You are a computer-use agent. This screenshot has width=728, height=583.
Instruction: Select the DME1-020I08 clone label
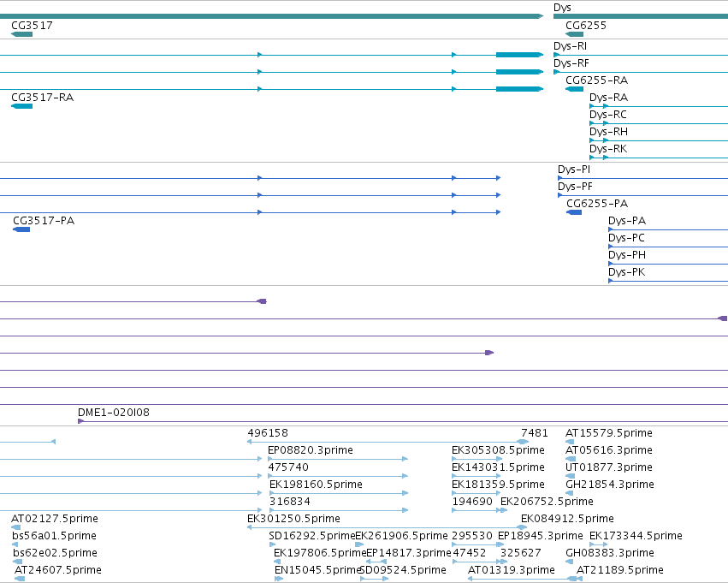point(114,413)
